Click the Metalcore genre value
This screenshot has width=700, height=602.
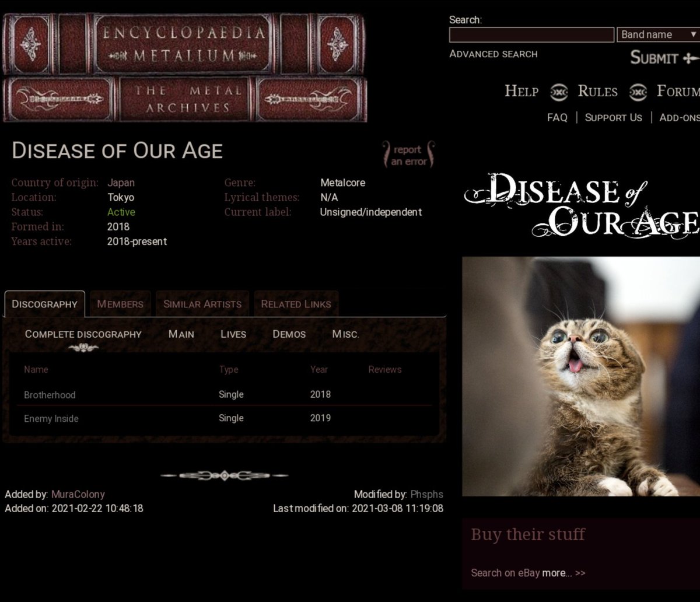tap(343, 183)
